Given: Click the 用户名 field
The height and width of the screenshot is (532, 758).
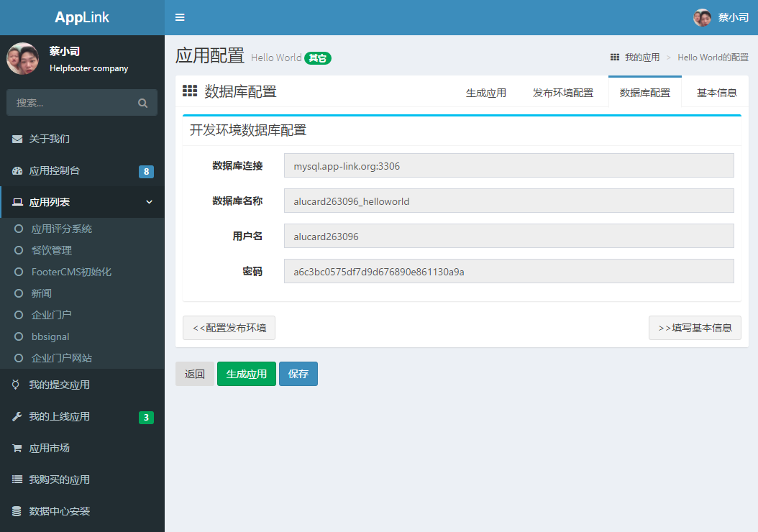Looking at the screenshot, I should click(x=509, y=237).
